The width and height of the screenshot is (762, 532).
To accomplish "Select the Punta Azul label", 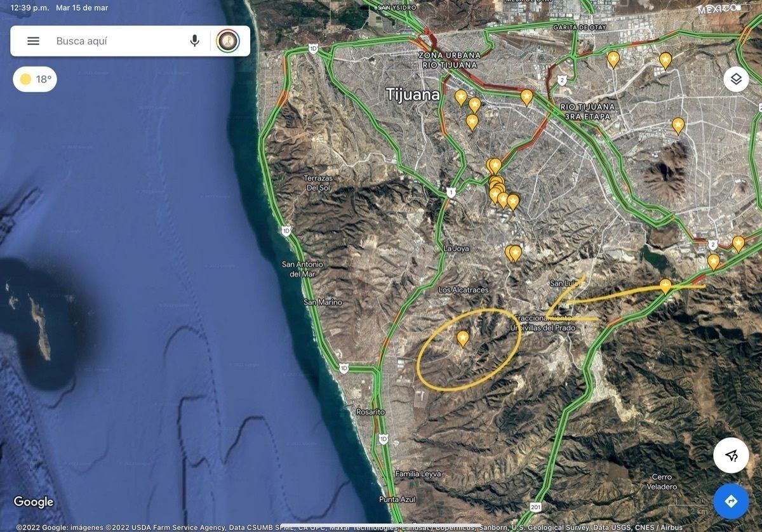I will point(397,500).
